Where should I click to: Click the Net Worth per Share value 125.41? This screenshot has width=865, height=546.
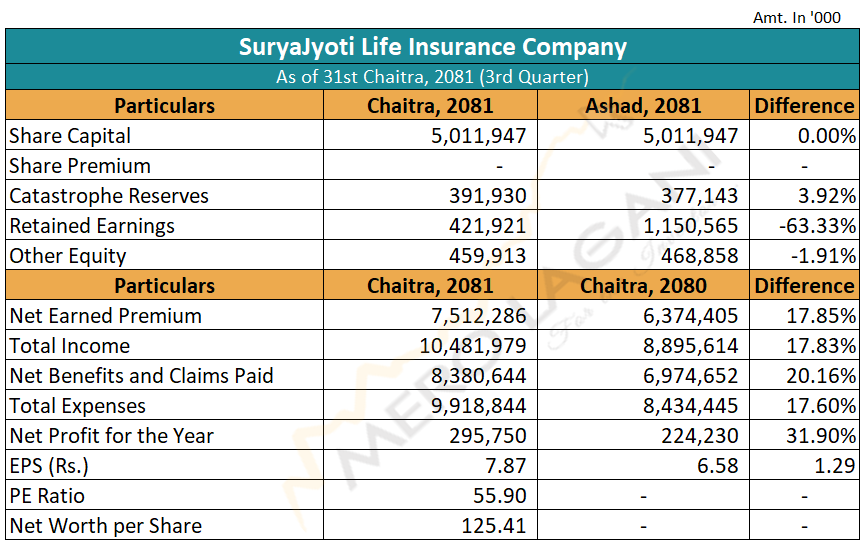(493, 526)
